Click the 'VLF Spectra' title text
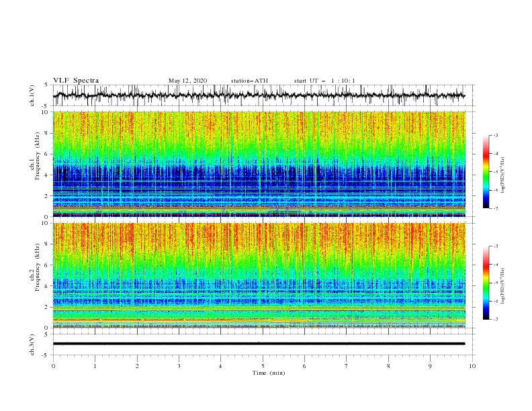This screenshot has height=411, width=532. point(76,81)
